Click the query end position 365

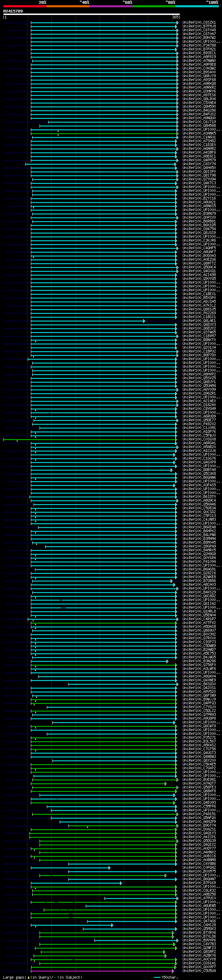click(175, 17)
